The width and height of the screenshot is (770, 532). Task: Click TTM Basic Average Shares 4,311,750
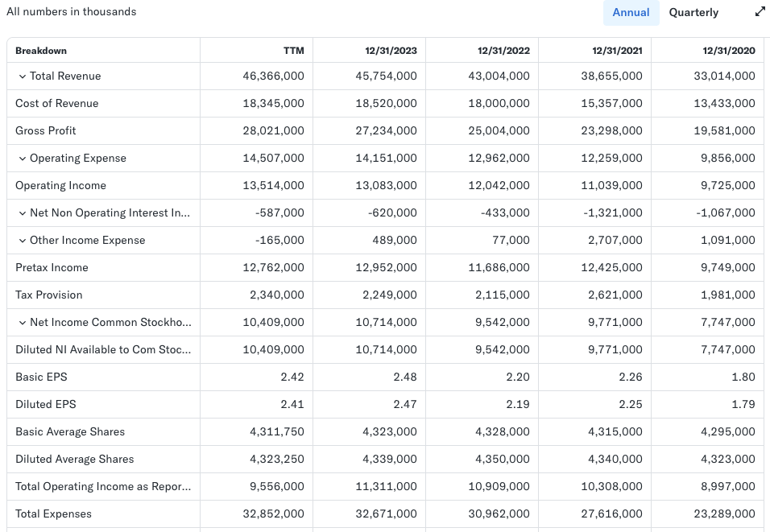pyautogui.click(x=277, y=432)
